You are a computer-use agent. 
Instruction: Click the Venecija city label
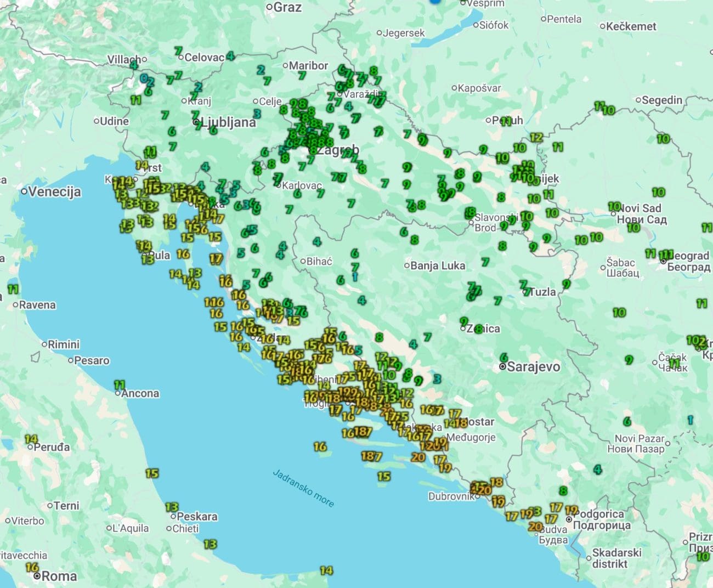click(x=54, y=192)
